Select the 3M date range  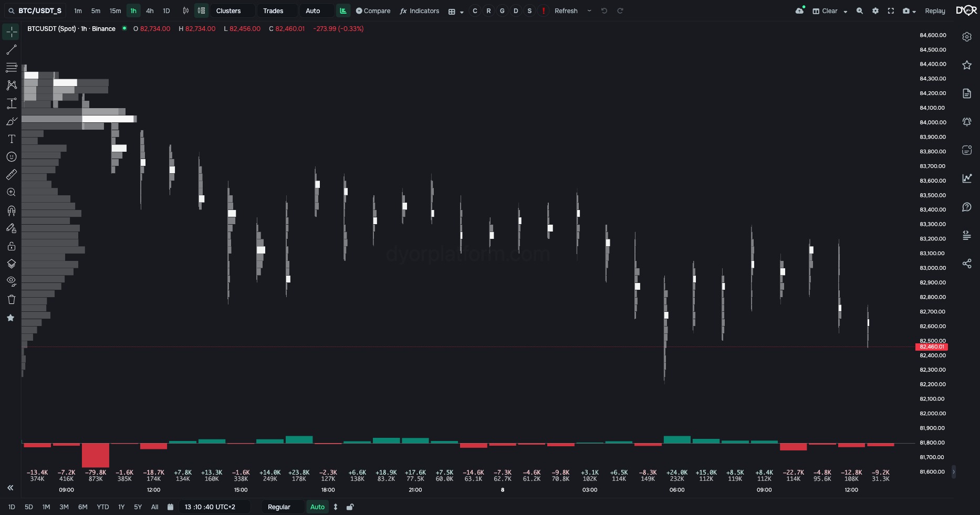[x=64, y=507]
